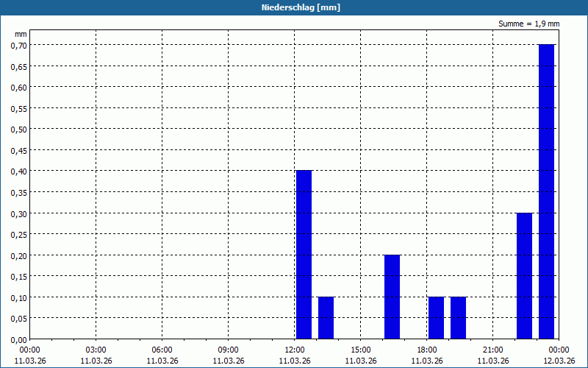Select the 0,10 mm bar after 19:00

(x=458, y=318)
